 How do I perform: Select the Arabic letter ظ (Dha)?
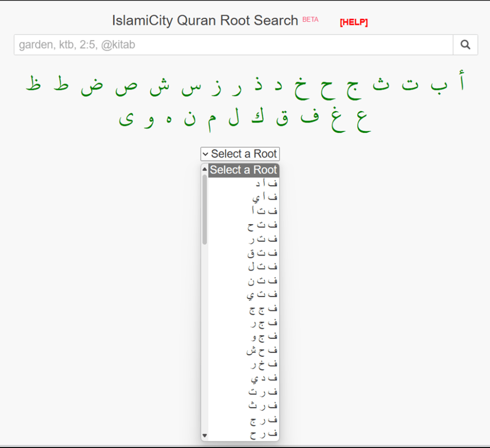click(x=33, y=84)
